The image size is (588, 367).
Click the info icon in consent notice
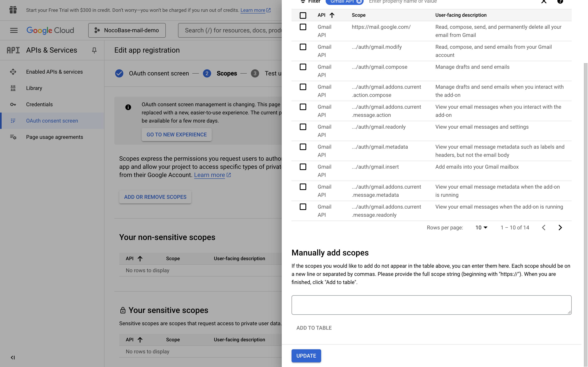pos(128,107)
